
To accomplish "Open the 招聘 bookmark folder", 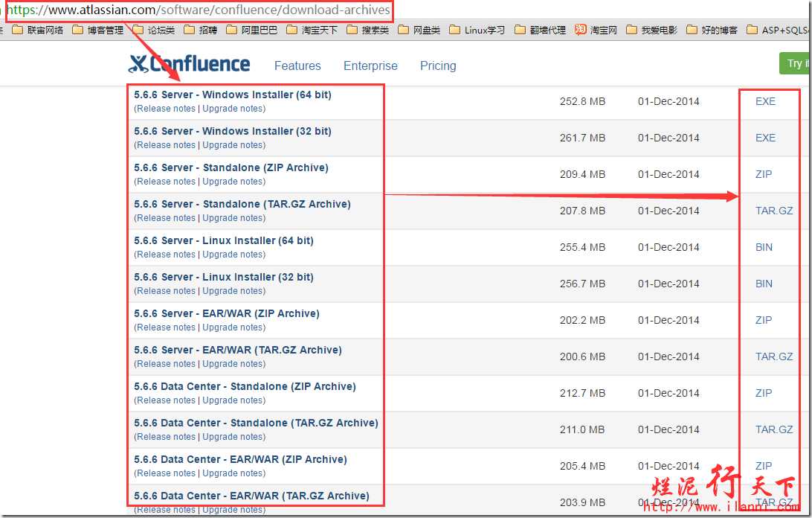I will coord(201,30).
